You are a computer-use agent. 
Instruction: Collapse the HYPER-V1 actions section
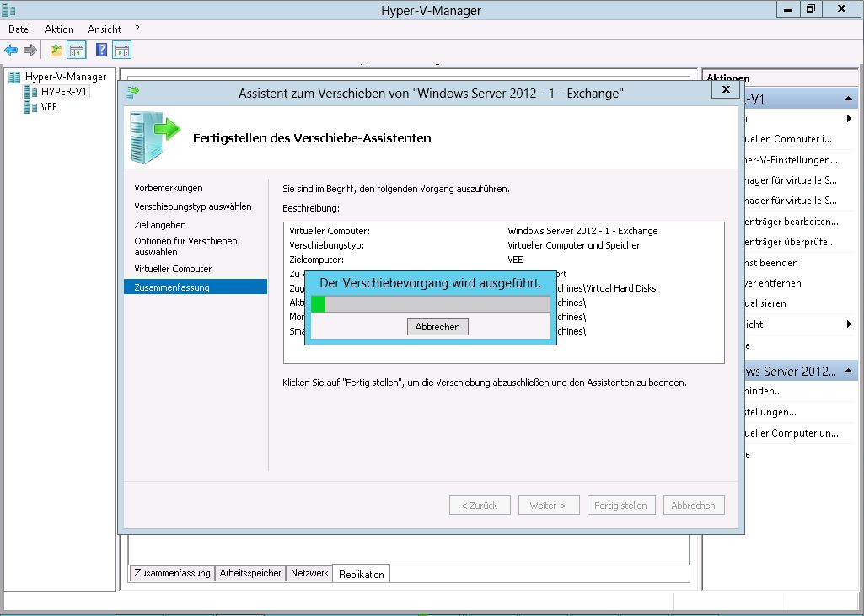(849, 99)
